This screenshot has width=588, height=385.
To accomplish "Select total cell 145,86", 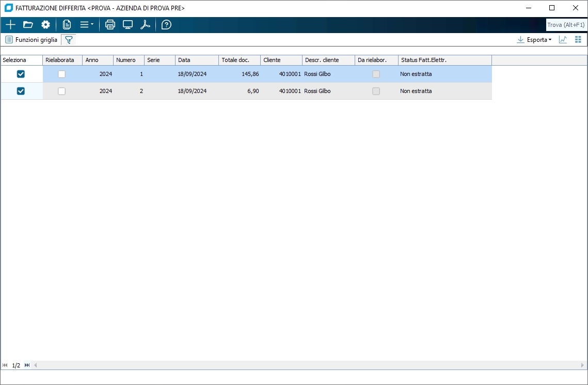I will (240, 74).
